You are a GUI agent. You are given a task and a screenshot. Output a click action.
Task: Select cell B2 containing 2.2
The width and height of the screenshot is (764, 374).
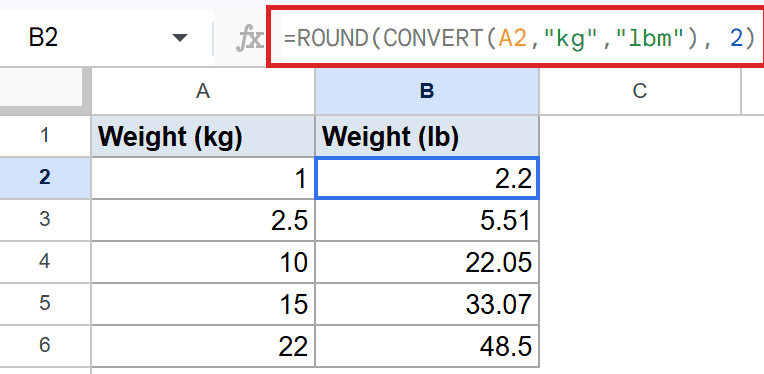pyautogui.click(x=427, y=178)
